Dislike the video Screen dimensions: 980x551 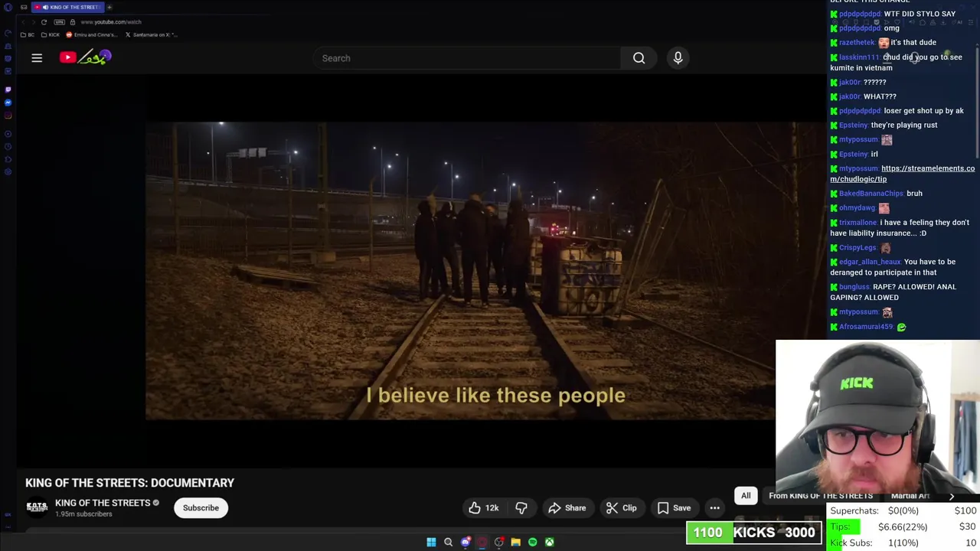pos(521,508)
